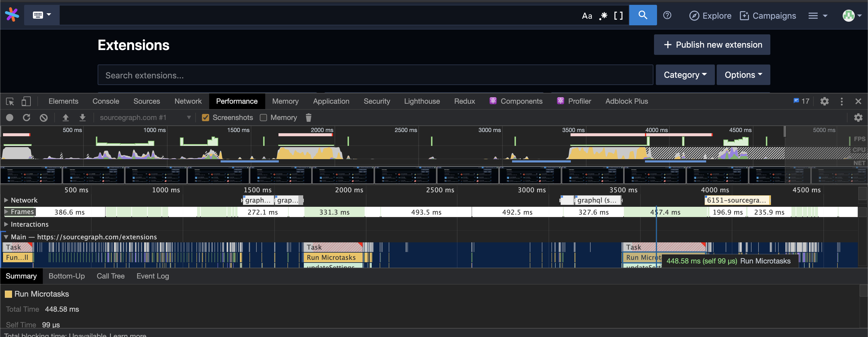Switch to the Bottom-Up tab

(x=67, y=276)
